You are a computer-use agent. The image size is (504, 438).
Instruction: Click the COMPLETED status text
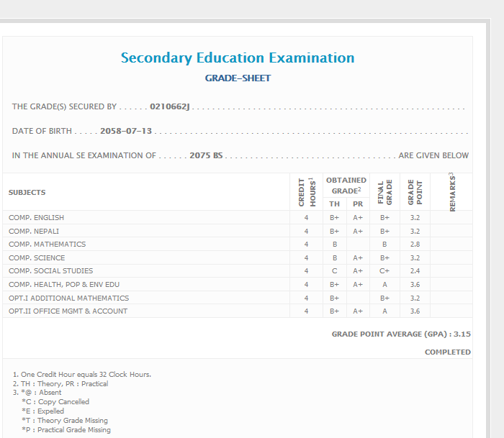click(447, 352)
